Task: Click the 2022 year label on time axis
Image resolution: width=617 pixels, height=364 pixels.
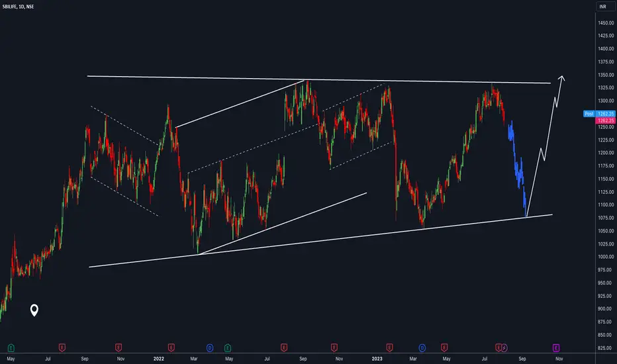Action: point(159,359)
